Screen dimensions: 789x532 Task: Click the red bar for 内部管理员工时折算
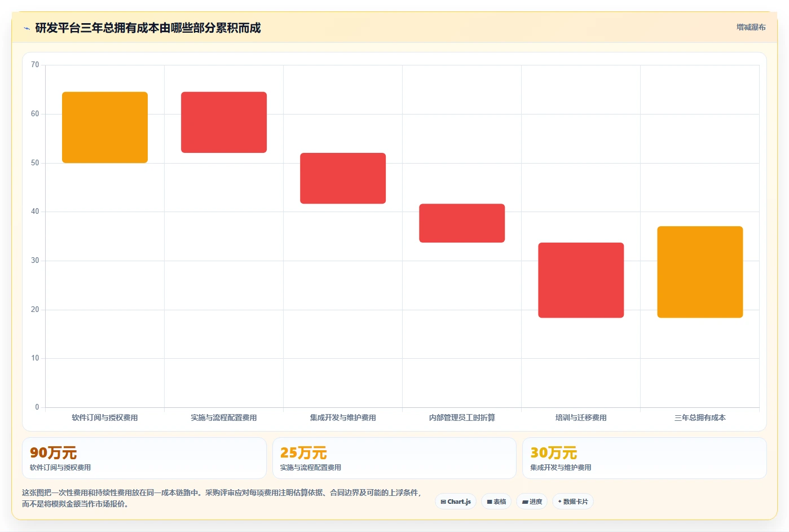click(x=462, y=223)
